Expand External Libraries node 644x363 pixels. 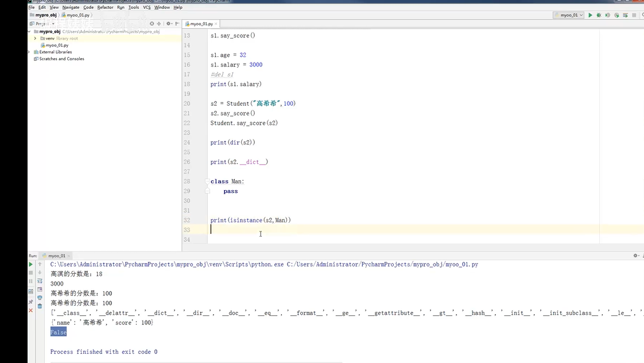click(x=29, y=52)
